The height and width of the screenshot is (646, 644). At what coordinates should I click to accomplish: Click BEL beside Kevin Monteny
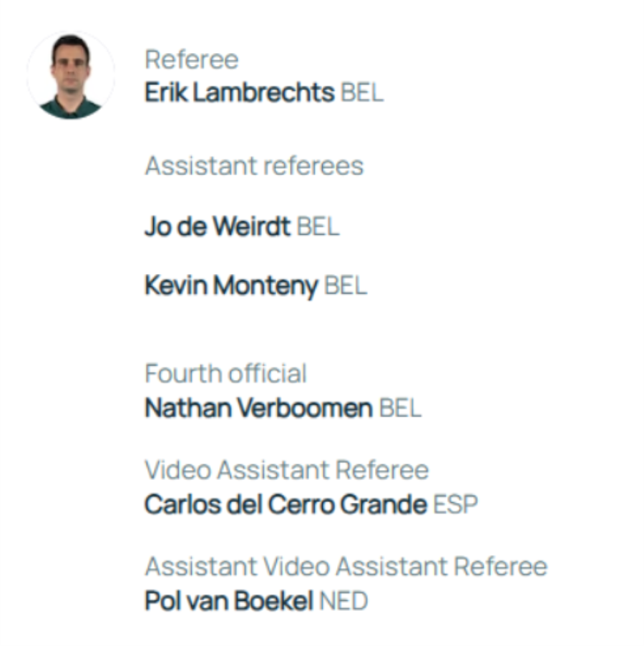346,285
